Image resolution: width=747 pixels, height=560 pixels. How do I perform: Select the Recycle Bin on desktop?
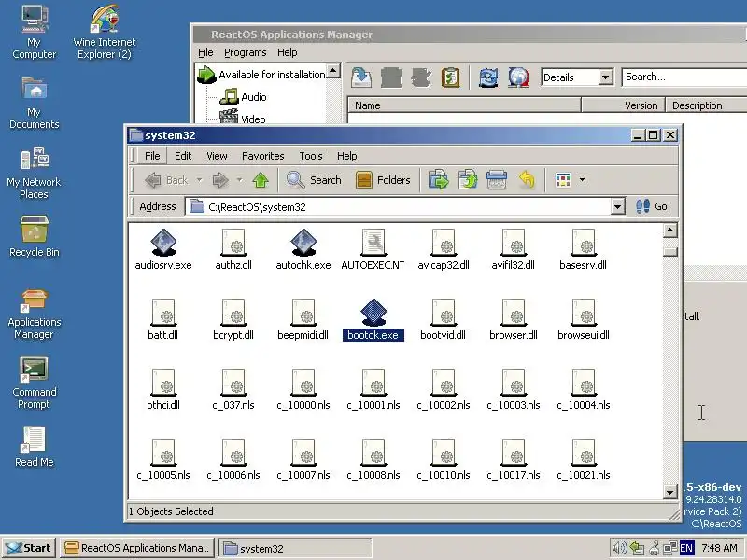click(x=34, y=237)
